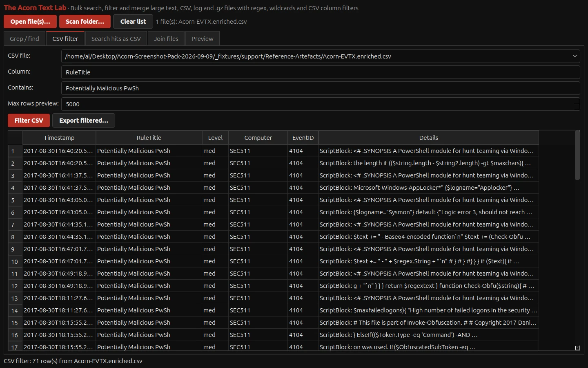
Task: Select row number 10 header
Action: (15, 261)
